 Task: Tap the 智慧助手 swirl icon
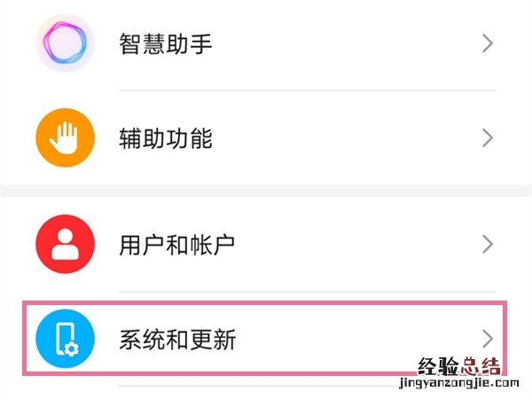(x=65, y=43)
